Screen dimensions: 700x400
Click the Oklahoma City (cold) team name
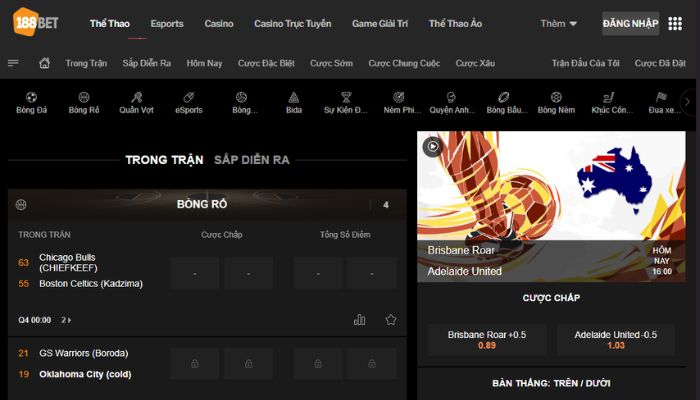[x=85, y=374]
